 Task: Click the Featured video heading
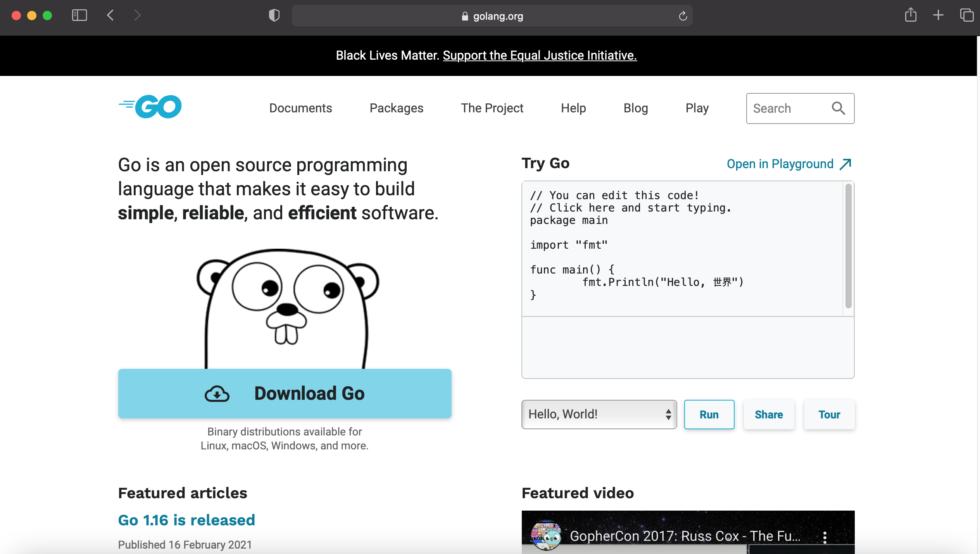(578, 493)
